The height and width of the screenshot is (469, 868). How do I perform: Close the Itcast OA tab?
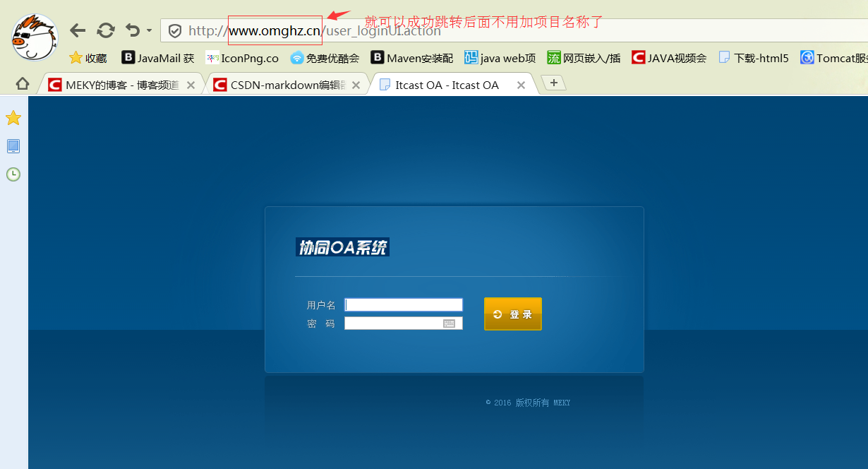click(521, 85)
